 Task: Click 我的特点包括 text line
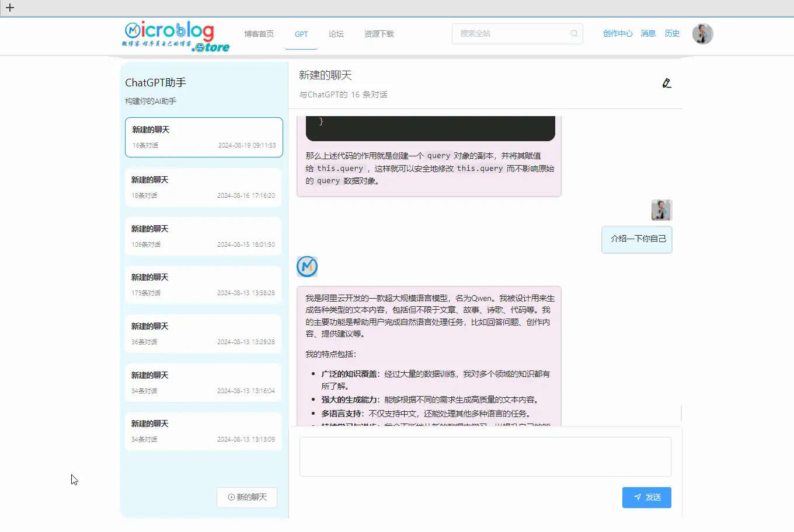[330, 354]
